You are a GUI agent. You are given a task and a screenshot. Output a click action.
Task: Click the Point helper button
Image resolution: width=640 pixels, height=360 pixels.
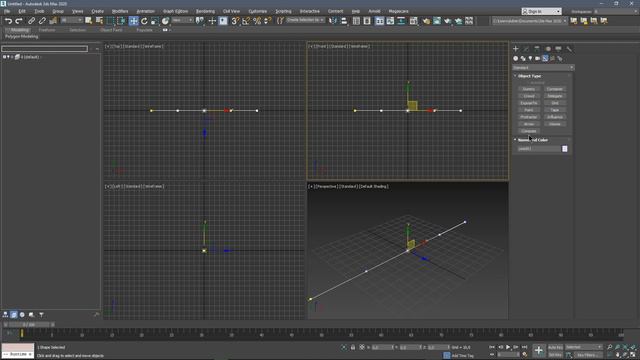529,110
